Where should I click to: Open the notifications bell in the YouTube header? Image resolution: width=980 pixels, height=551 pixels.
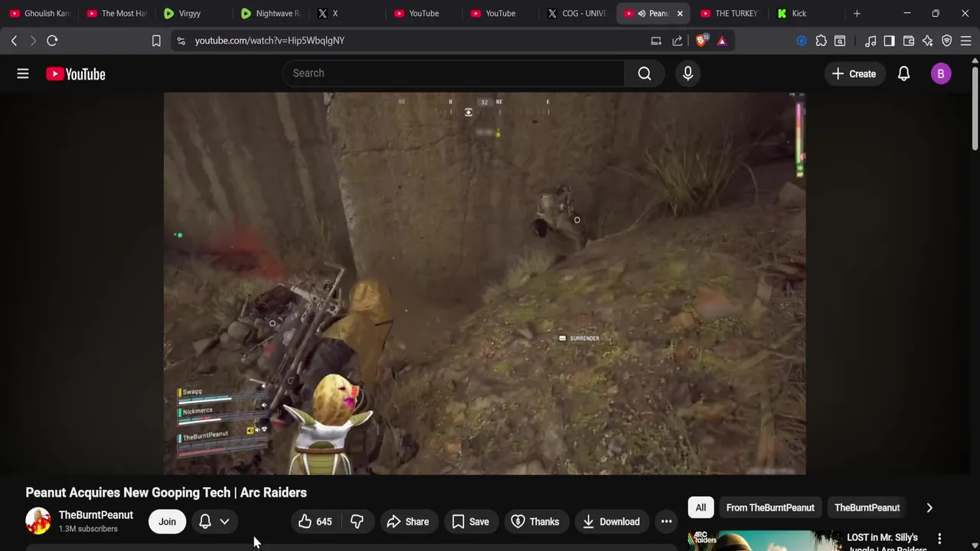(x=903, y=73)
